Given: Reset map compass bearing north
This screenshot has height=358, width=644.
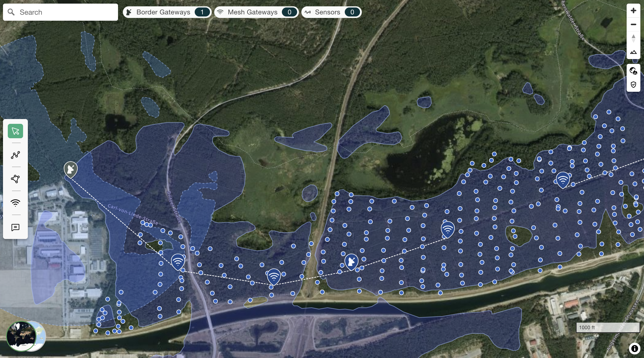Looking at the screenshot, I should [633, 38].
